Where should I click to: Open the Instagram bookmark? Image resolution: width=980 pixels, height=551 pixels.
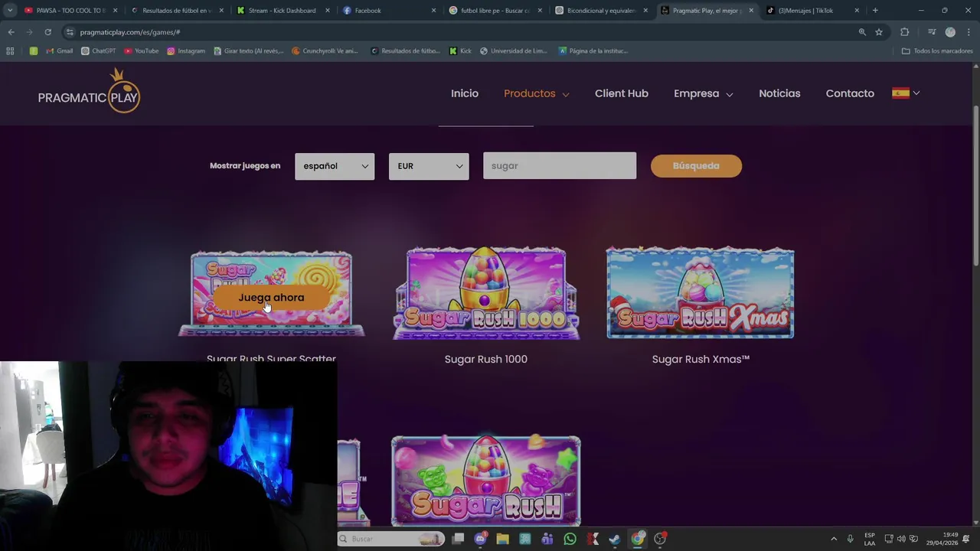pyautogui.click(x=186, y=51)
